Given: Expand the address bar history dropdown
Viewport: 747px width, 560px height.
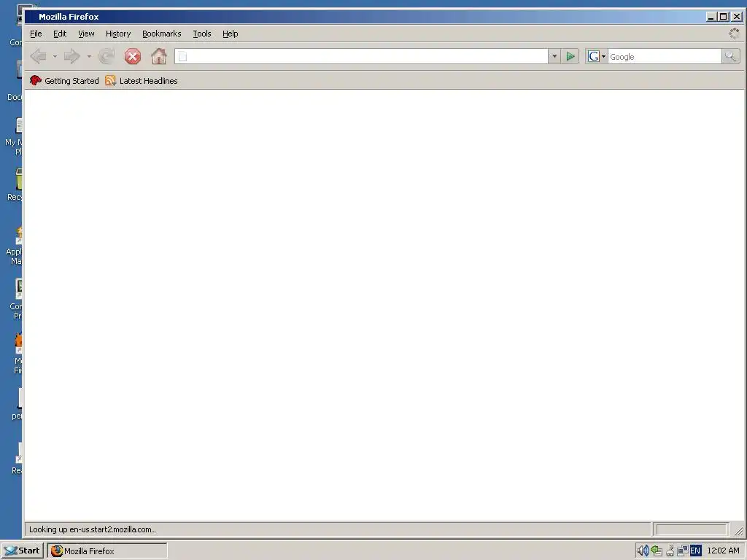Looking at the screenshot, I should [554, 57].
